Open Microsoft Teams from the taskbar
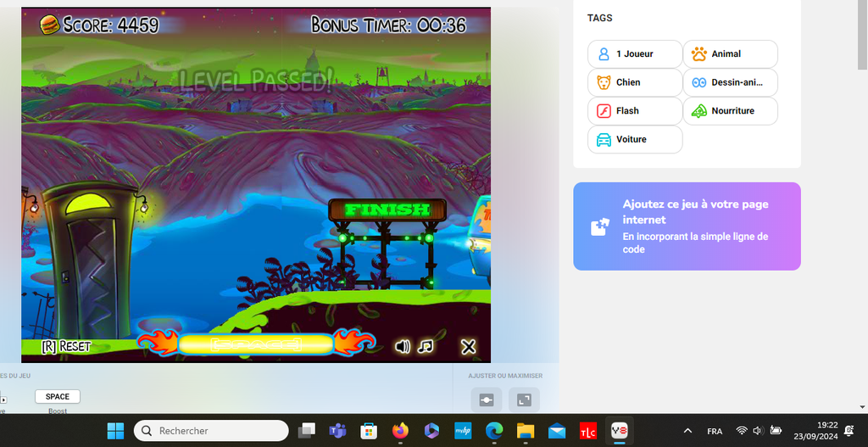The width and height of the screenshot is (868, 447). click(337, 431)
